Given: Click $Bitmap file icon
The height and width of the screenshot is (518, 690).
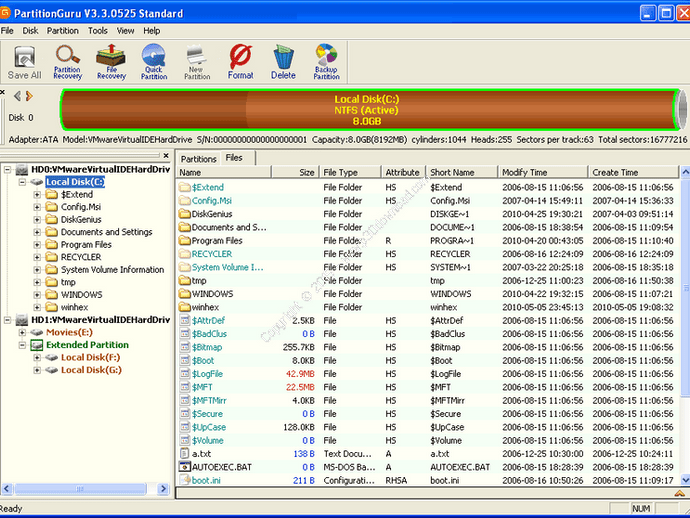Looking at the screenshot, I should click(x=185, y=347).
